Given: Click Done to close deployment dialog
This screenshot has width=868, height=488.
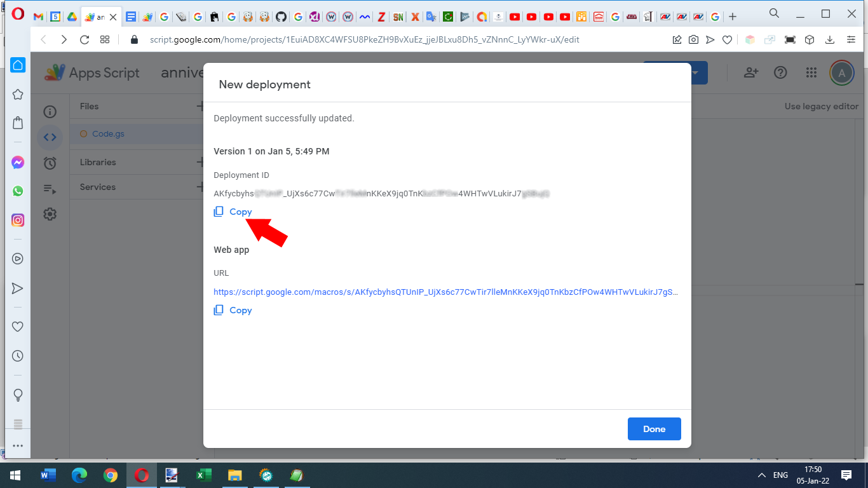Looking at the screenshot, I should tap(654, 429).
